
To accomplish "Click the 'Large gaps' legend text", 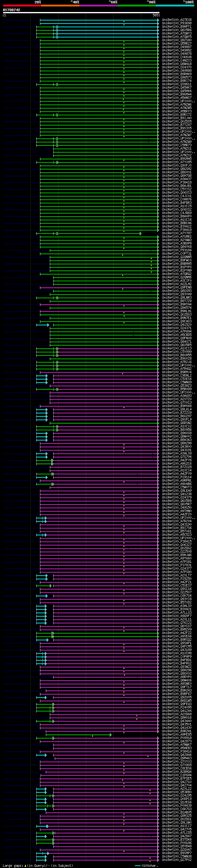I will click(13, 865).
